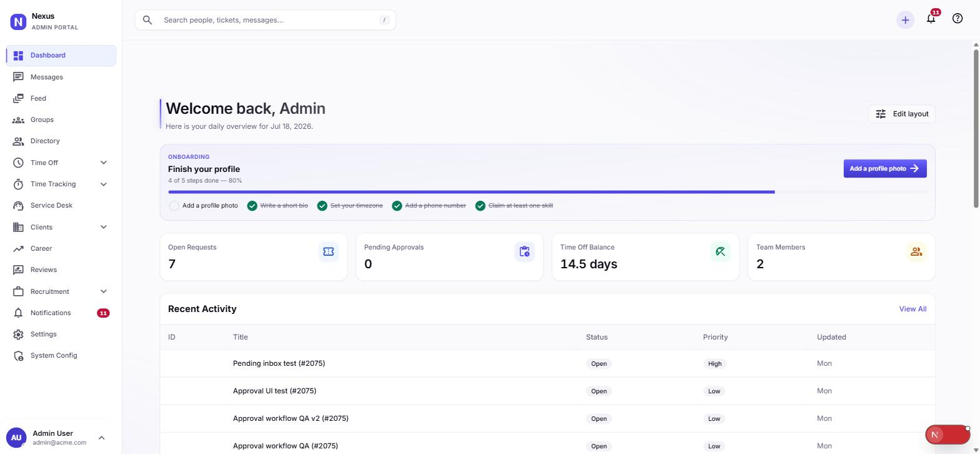Click the Add a profile photo button
Viewport: 980px width, 454px height.
tap(885, 168)
